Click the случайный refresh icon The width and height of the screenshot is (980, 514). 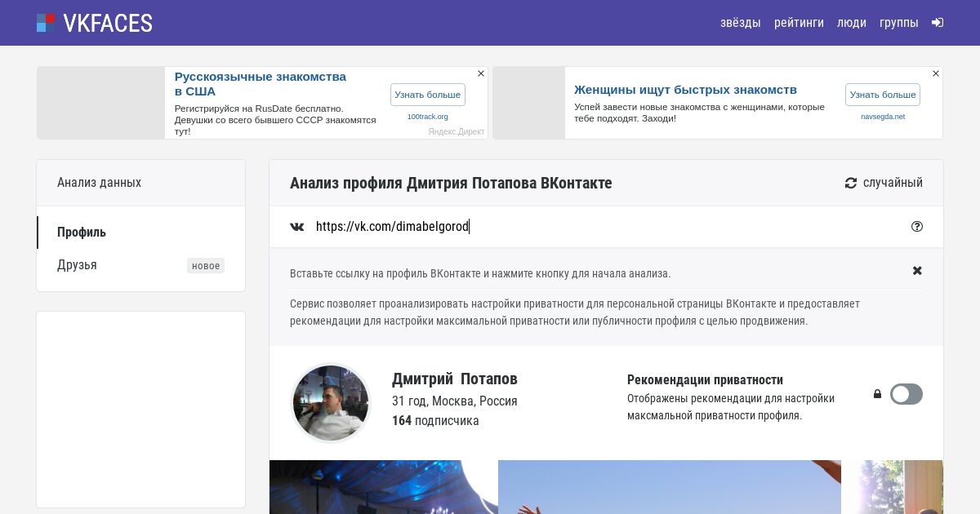click(x=851, y=183)
